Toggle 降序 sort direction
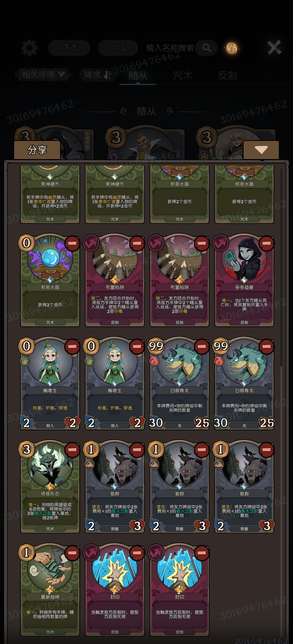293x644 pixels. tap(98, 75)
